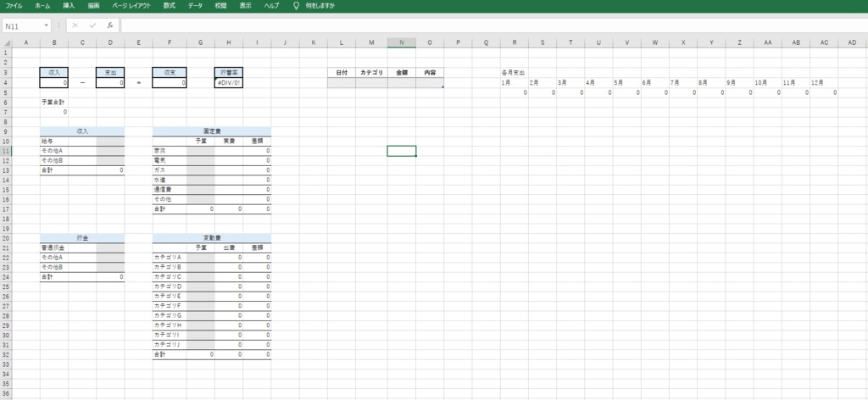The width and height of the screenshot is (868, 400).
Task: Click the fx insert function icon
Action: pyautogui.click(x=110, y=25)
